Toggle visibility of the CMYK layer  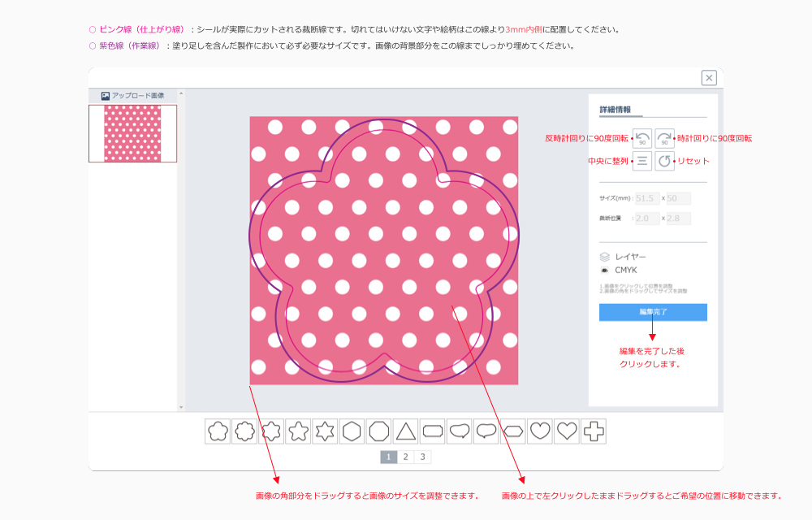pos(605,270)
